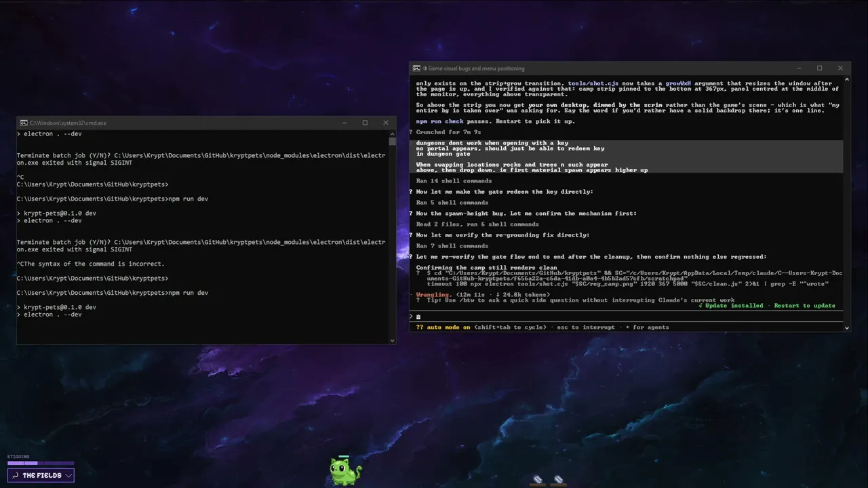Click the last 'krypt-pets@0.1.0 dev' line in cmd
The height and width of the screenshot is (488, 868).
click(56, 307)
